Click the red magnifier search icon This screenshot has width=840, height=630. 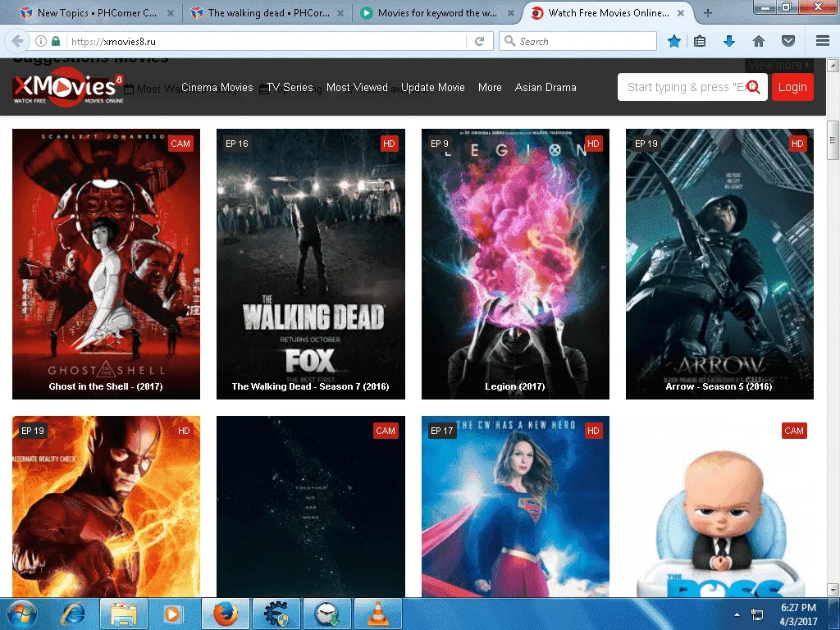[753, 87]
